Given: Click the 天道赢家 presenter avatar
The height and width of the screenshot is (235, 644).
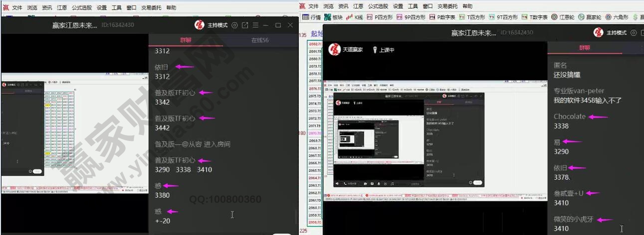Looking at the screenshot, I should pyautogui.click(x=334, y=50).
